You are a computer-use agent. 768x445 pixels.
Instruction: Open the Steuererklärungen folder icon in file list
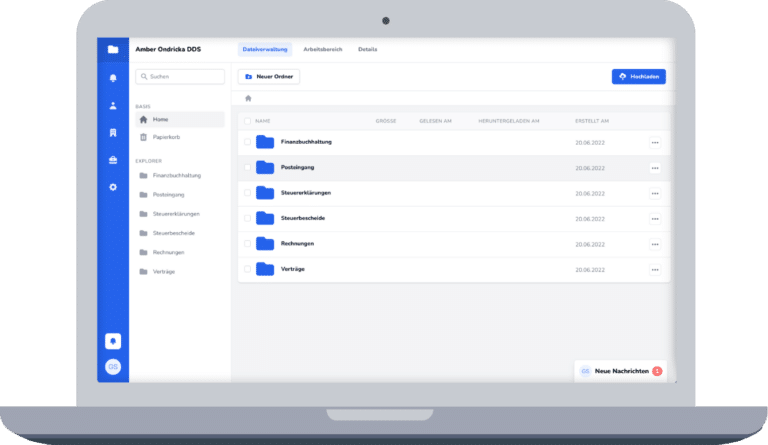point(265,193)
